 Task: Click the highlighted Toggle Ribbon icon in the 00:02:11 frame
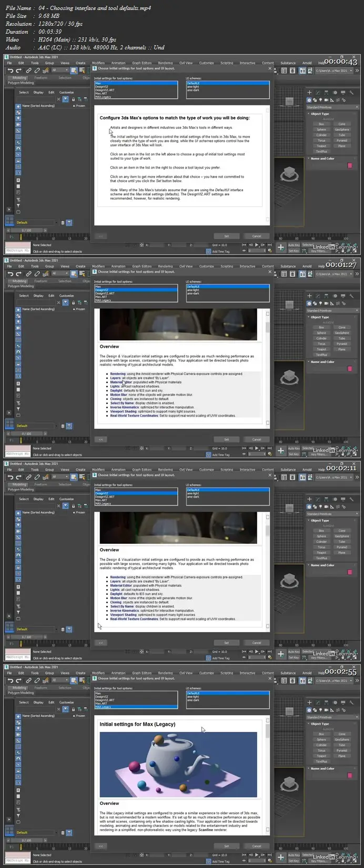pyautogui.click(x=303, y=477)
